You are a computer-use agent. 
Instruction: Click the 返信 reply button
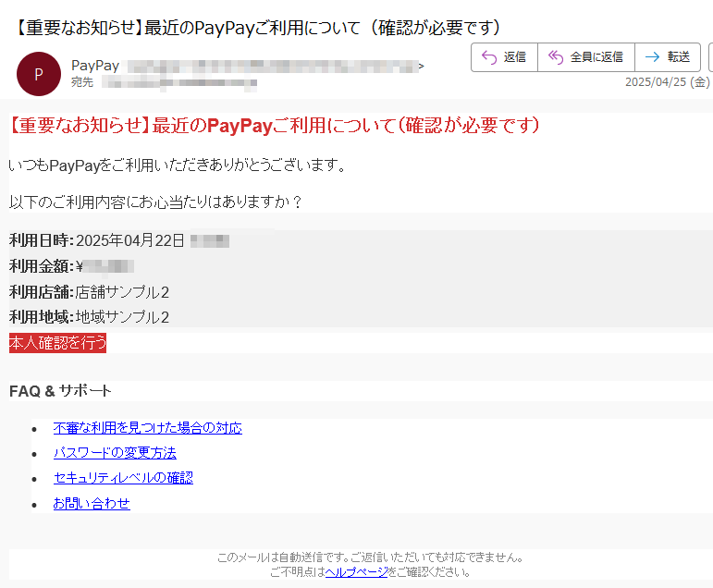point(504,57)
